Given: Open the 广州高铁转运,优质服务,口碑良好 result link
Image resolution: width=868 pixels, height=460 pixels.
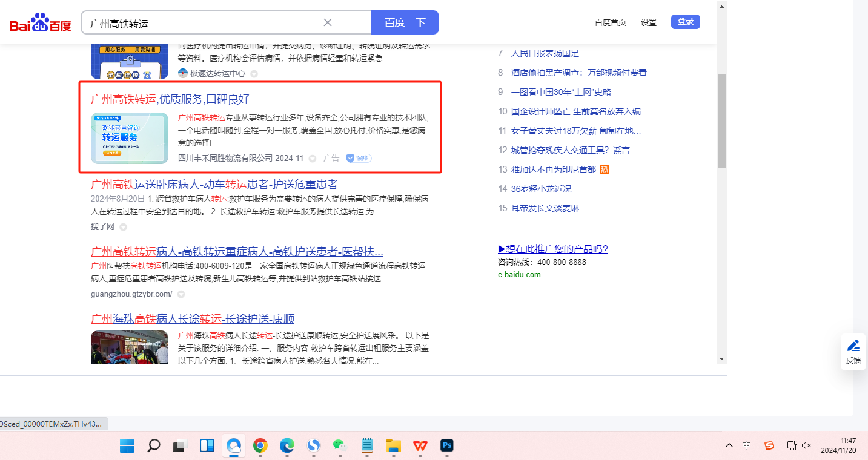Looking at the screenshot, I should (170, 99).
